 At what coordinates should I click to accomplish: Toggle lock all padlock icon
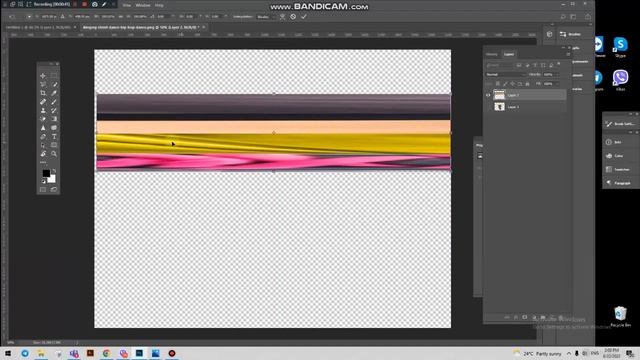(x=527, y=84)
